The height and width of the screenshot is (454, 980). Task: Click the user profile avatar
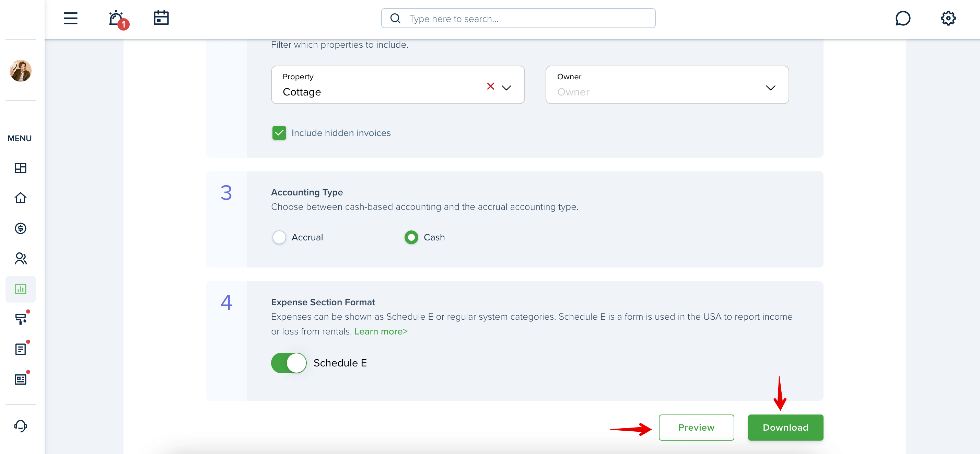21,70
